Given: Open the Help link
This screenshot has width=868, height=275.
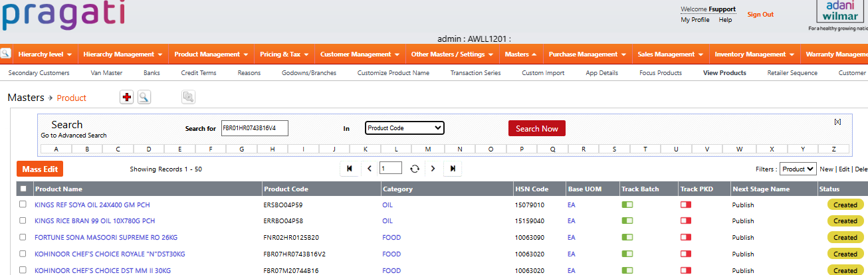Looking at the screenshot, I should click(x=725, y=20).
